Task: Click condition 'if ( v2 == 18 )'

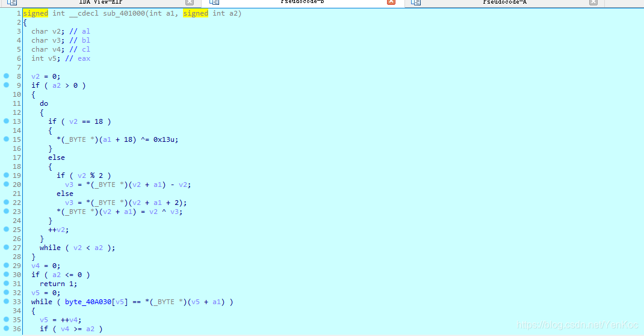Action: (79, 121)
